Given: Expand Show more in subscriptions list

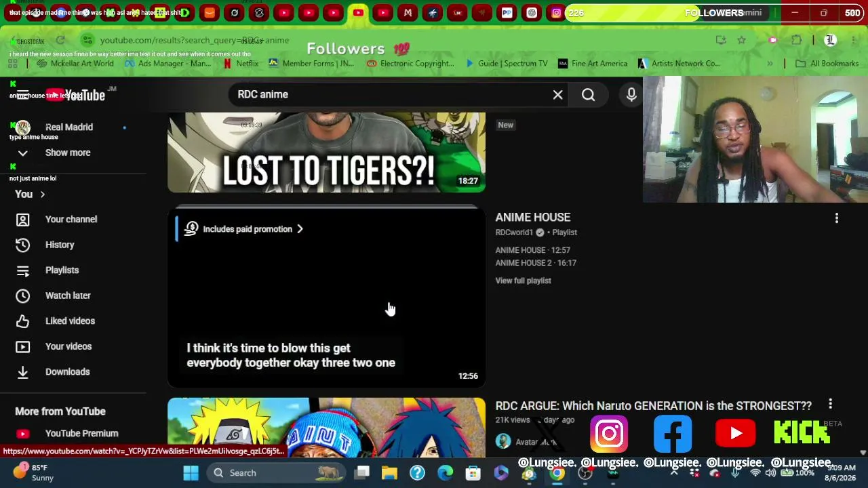Looking at the screenshot, I should 67,152.
